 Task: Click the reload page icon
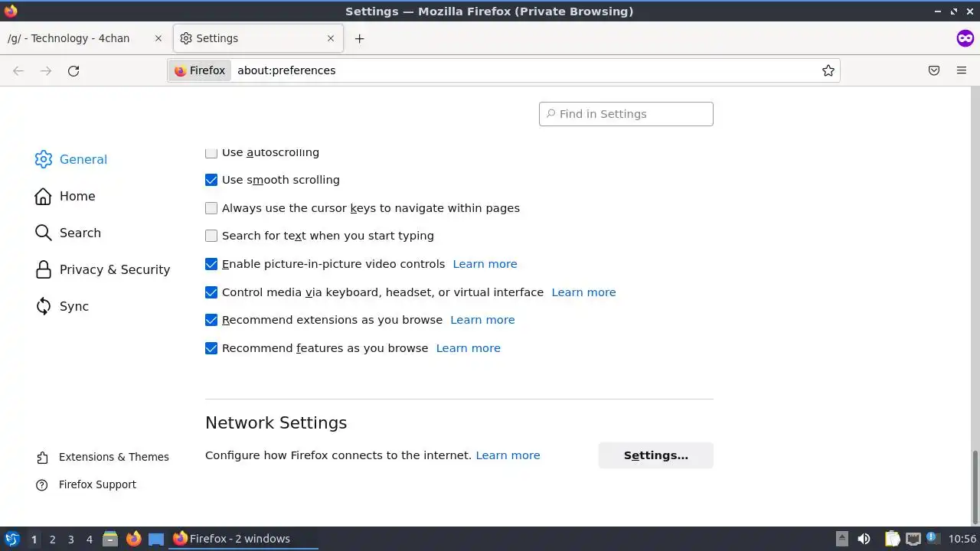coord(73,70)
